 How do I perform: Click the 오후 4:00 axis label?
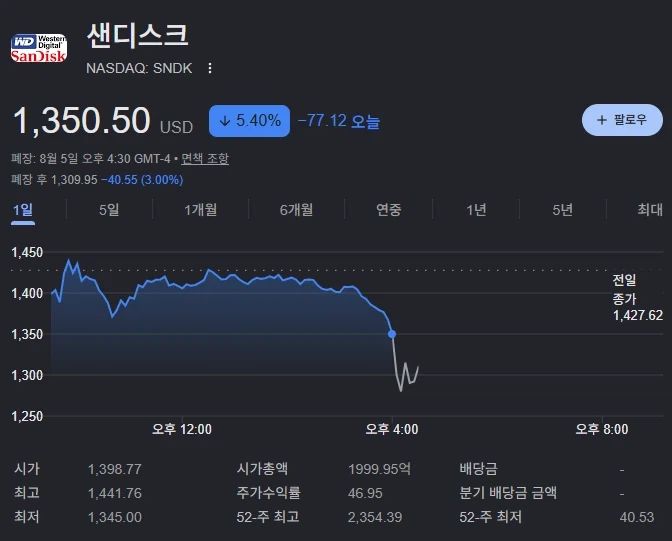pyautogui.click(x=392, y=429)
